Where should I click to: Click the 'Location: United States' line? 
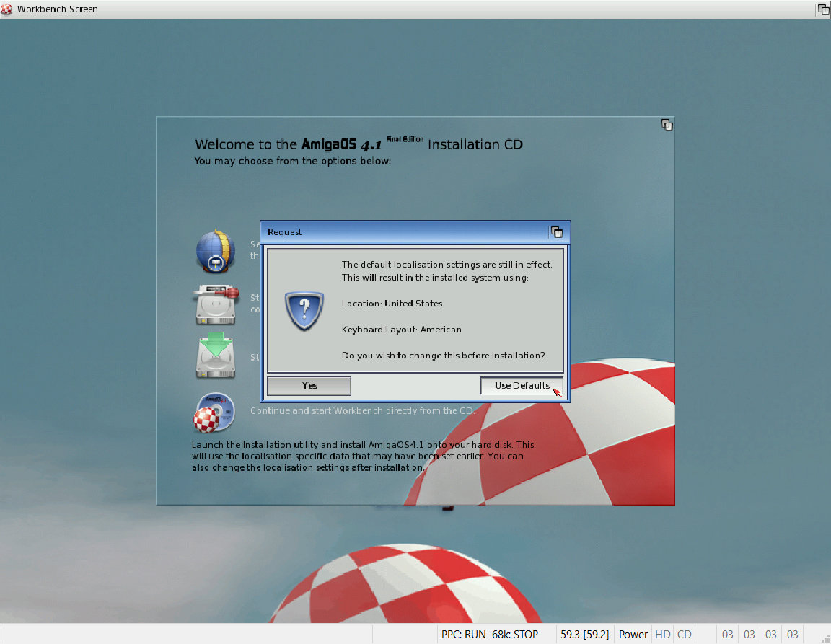pos(392,303)
